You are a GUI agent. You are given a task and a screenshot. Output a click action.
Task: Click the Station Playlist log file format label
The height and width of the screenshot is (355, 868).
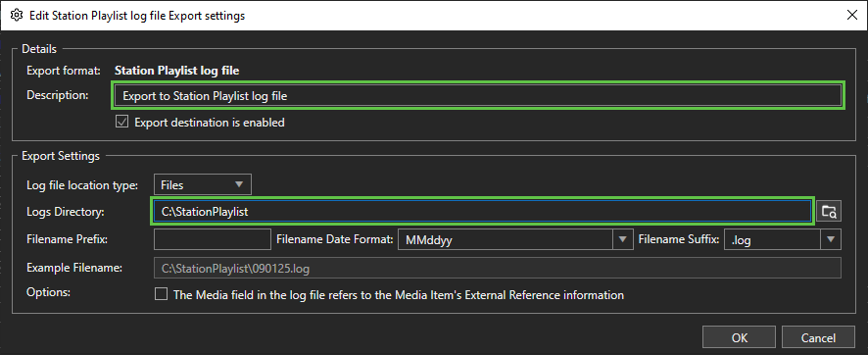click(x=176, y=71)
